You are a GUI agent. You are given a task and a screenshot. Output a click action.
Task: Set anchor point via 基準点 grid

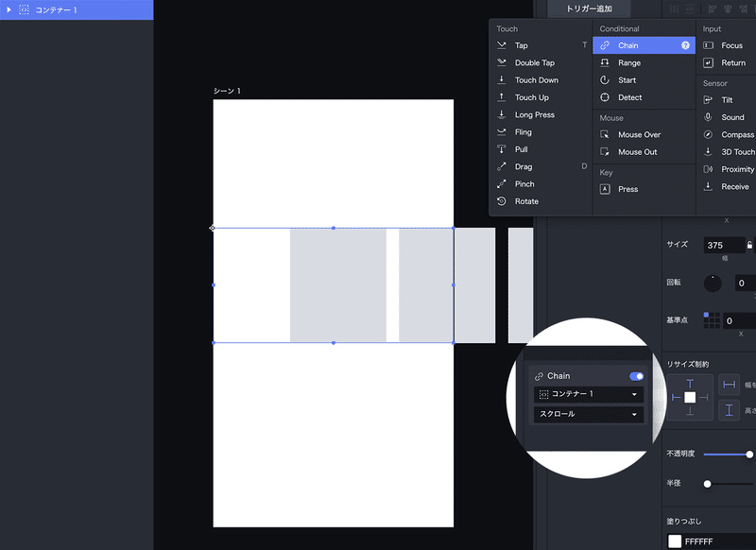712,320
